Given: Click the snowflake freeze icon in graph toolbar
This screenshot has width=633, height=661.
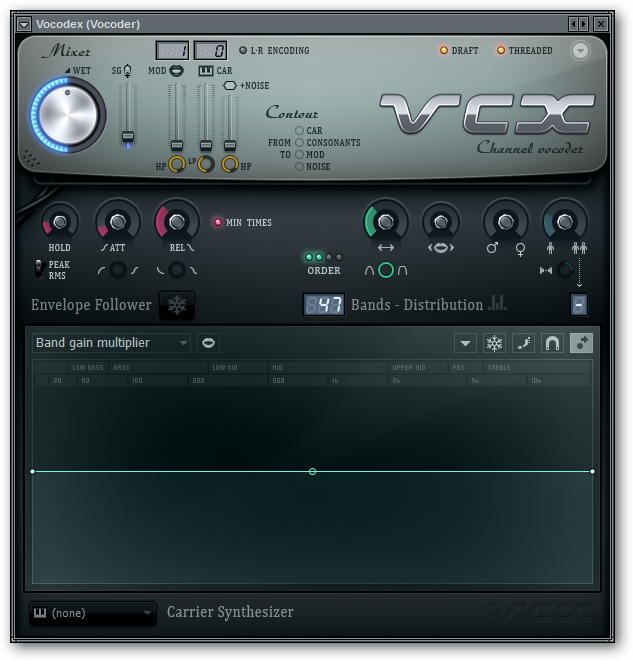Looking at the screenshot, I should 494,343.
